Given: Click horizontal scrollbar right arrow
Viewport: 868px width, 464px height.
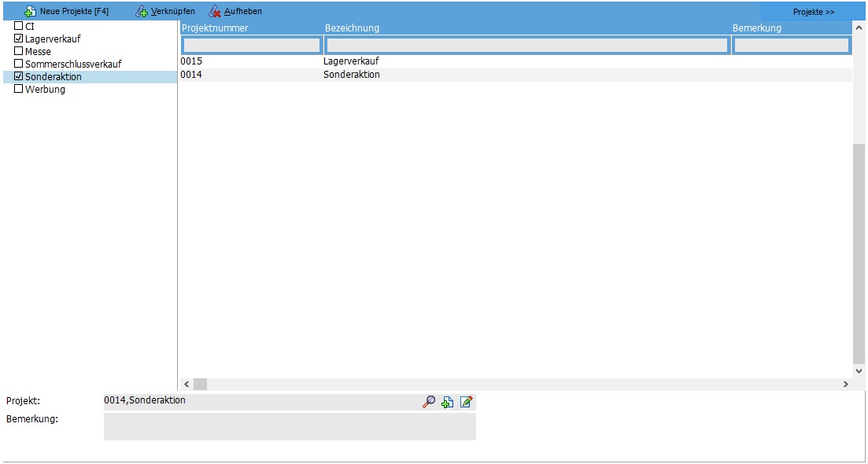Looking at the screenshot, I should [845, 384].
